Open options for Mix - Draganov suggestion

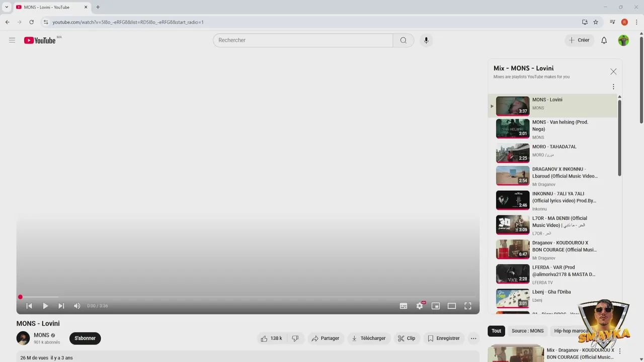click(620, 351)
